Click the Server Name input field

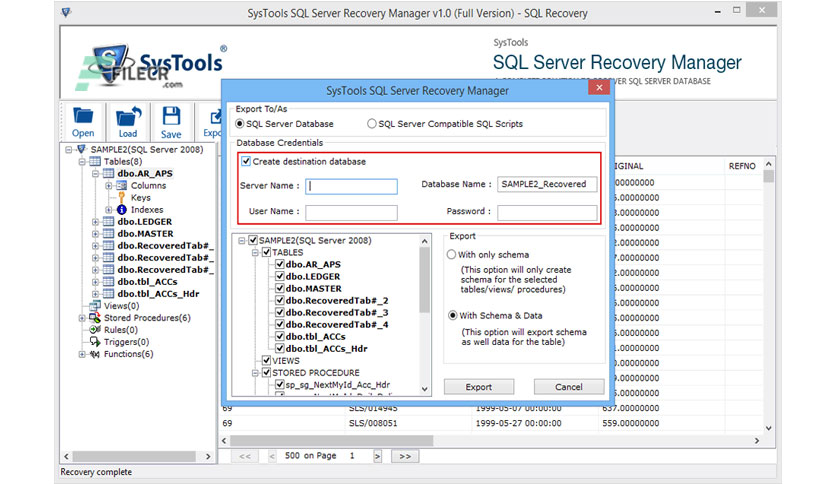[x=351, y=186]
